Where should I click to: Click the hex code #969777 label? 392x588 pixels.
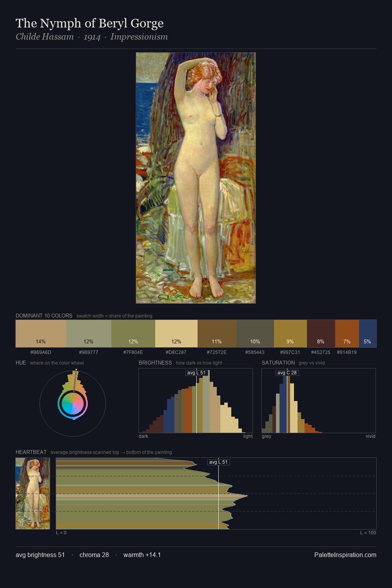pos(89,352)
